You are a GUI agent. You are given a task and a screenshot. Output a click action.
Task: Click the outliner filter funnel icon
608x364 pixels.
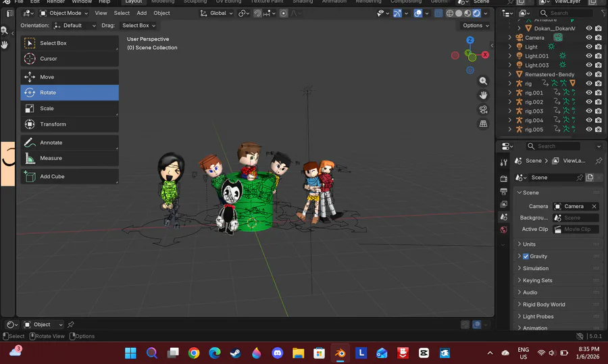[x=604, y=14]
